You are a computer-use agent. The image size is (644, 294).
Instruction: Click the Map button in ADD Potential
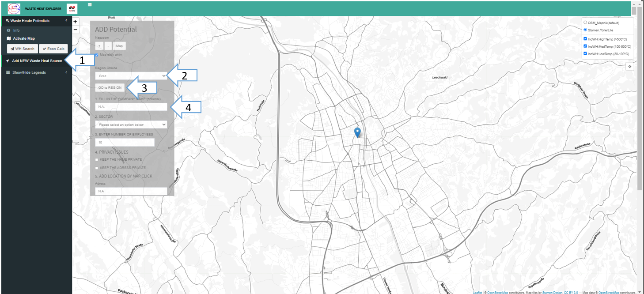pyautogui.click(x=119, y=46)
